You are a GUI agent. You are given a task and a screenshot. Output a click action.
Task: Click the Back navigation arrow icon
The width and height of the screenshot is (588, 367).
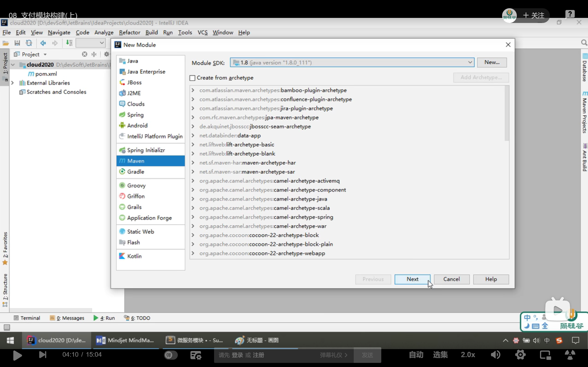43,43
